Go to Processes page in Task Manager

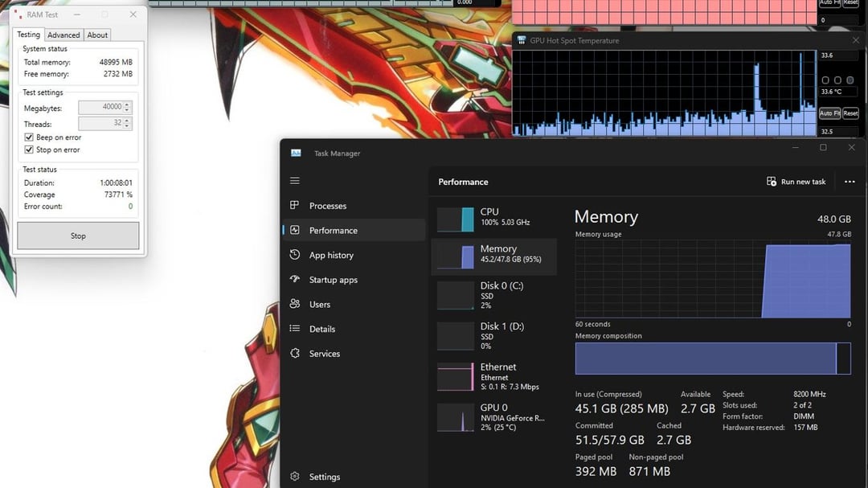[x=328, y=206]
